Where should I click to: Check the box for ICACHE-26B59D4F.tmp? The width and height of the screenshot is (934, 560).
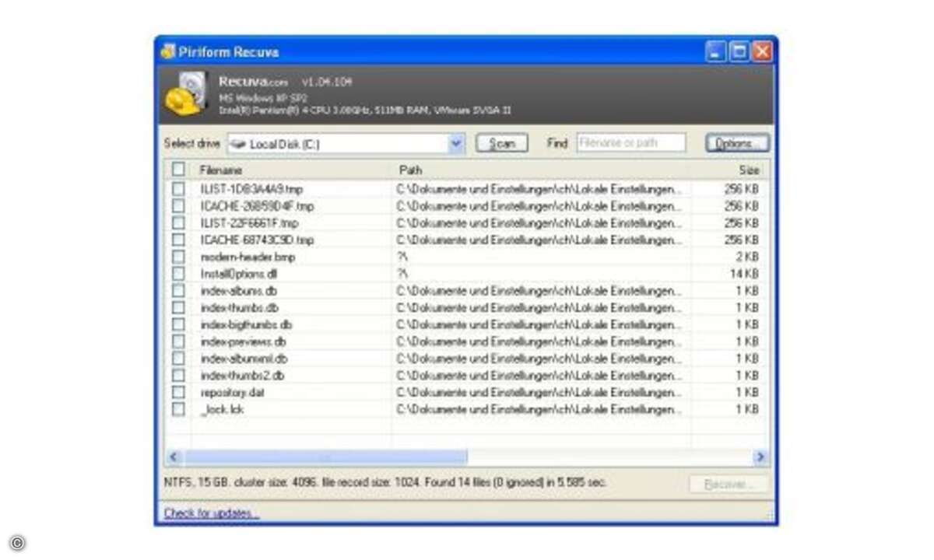click(x=179, y=206)
